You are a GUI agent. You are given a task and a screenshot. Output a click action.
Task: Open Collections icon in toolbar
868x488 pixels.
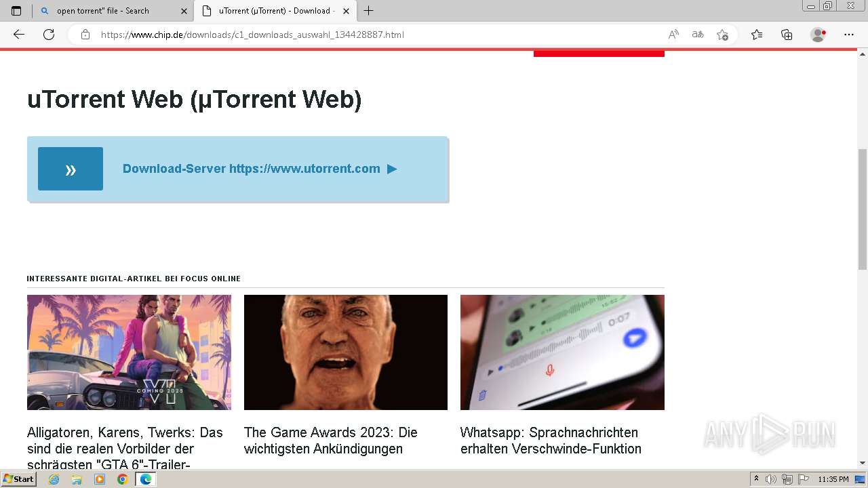[x=787, y=35]
